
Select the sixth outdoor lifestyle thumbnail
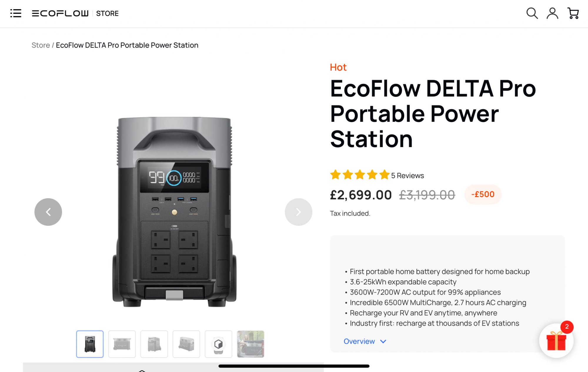click(250, 344)
